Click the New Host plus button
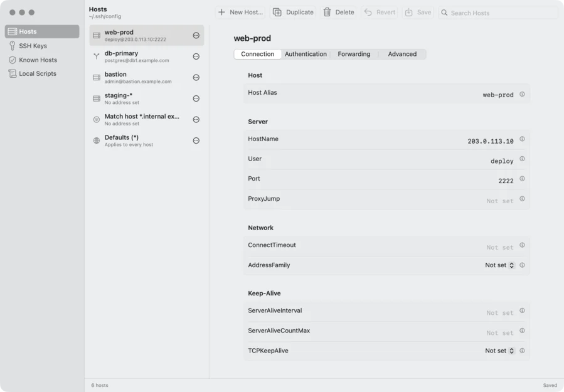 point(240,12)
